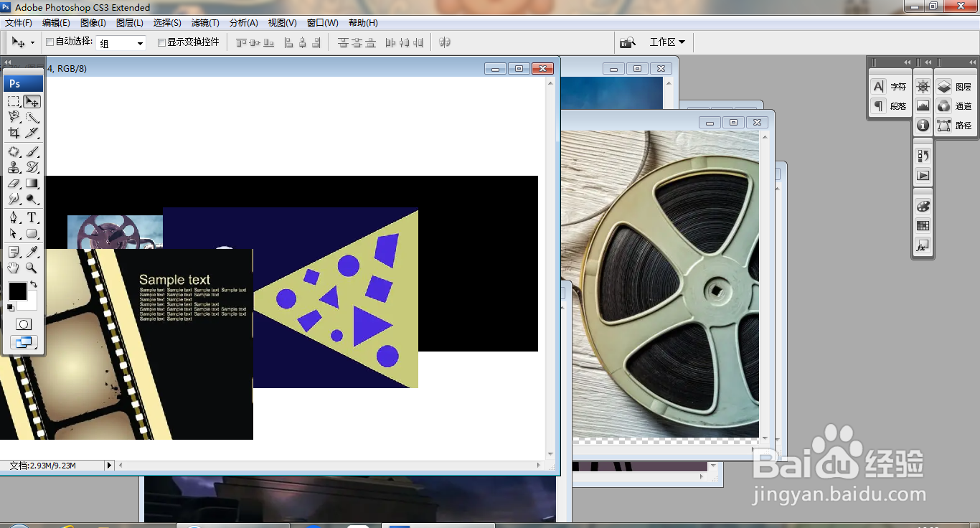
Task: Select the Crop tool
Action: [x=14, y=133]
